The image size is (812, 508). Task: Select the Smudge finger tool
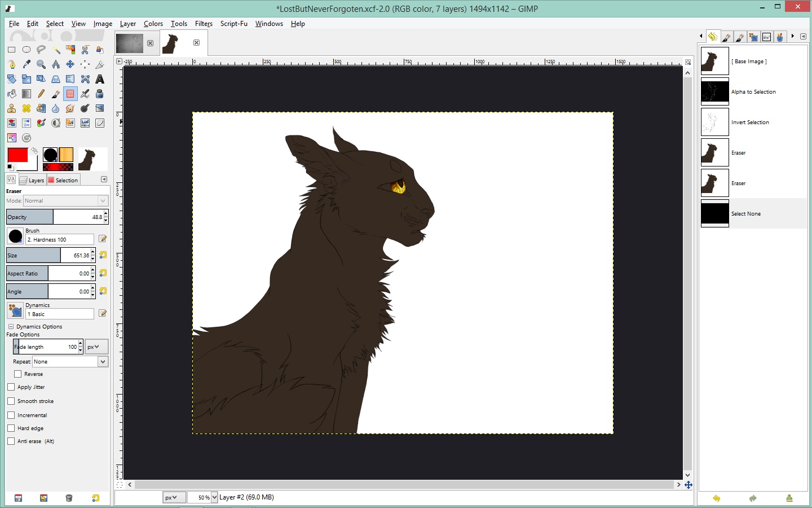point(70,108)
